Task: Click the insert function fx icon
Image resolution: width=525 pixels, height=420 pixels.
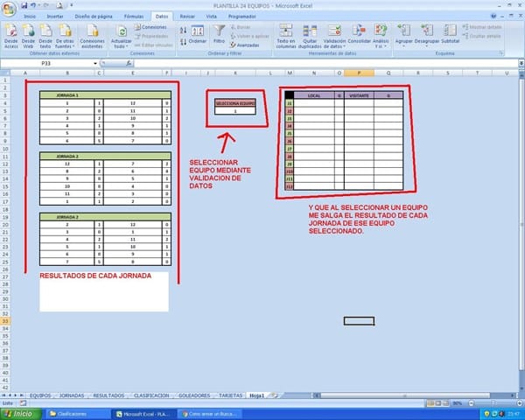Action: pos(129,63)
